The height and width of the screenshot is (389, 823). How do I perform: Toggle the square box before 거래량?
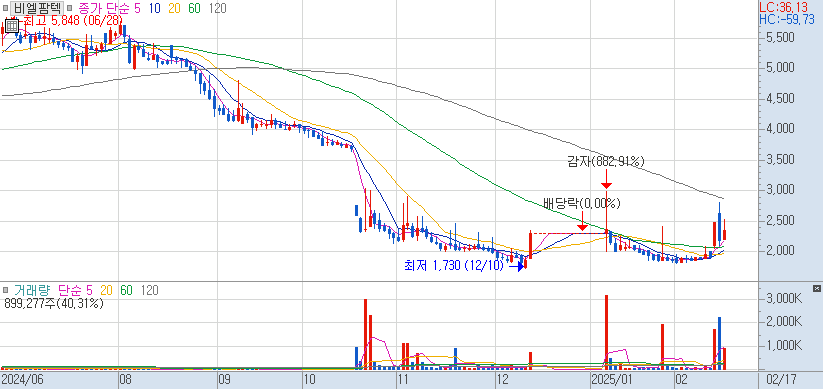6,290
